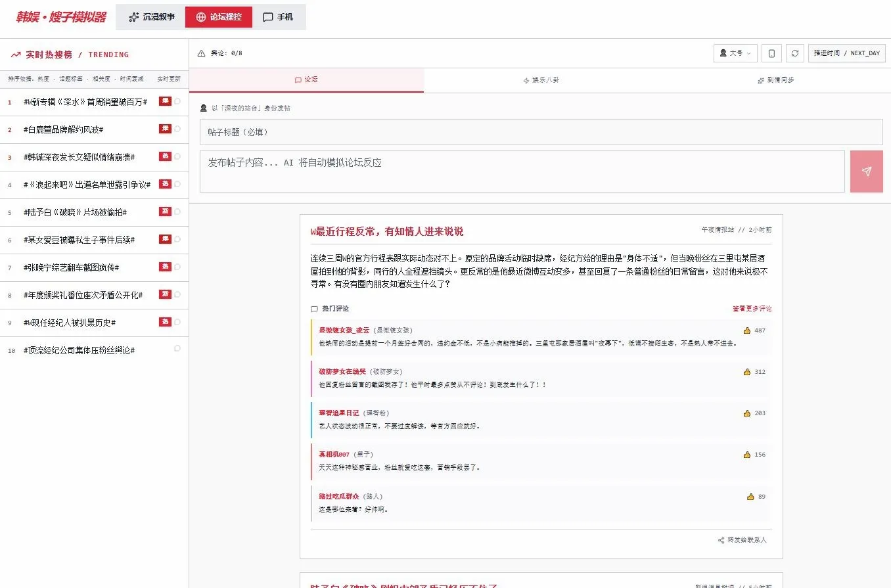Image resolution: width=891 pixels, height=588 pixels.
Task: Like the comment by 路过吃瓜群众
Action: tap(750, 497)
